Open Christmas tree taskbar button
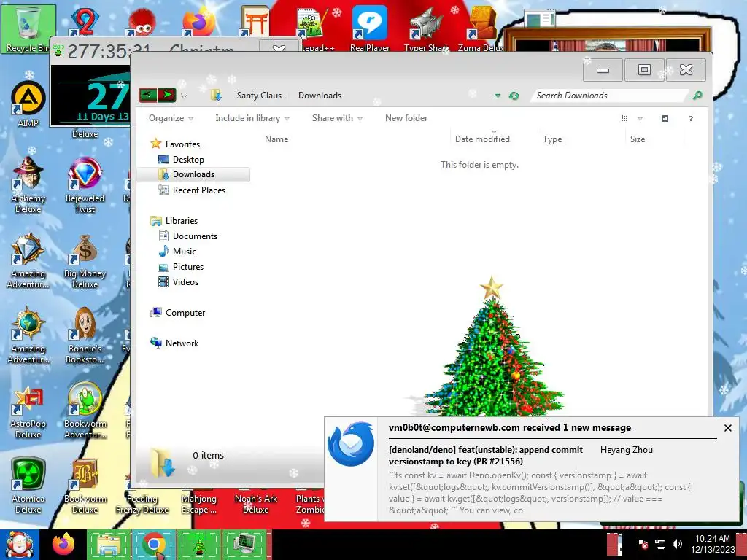Viewport: 747px width, 560px height. click(x=198, y=545)
